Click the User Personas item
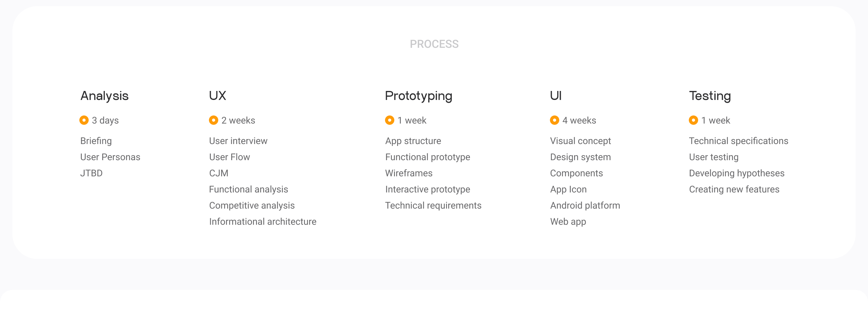The width and height of the screenshot is (868, 316). [110, 157]
